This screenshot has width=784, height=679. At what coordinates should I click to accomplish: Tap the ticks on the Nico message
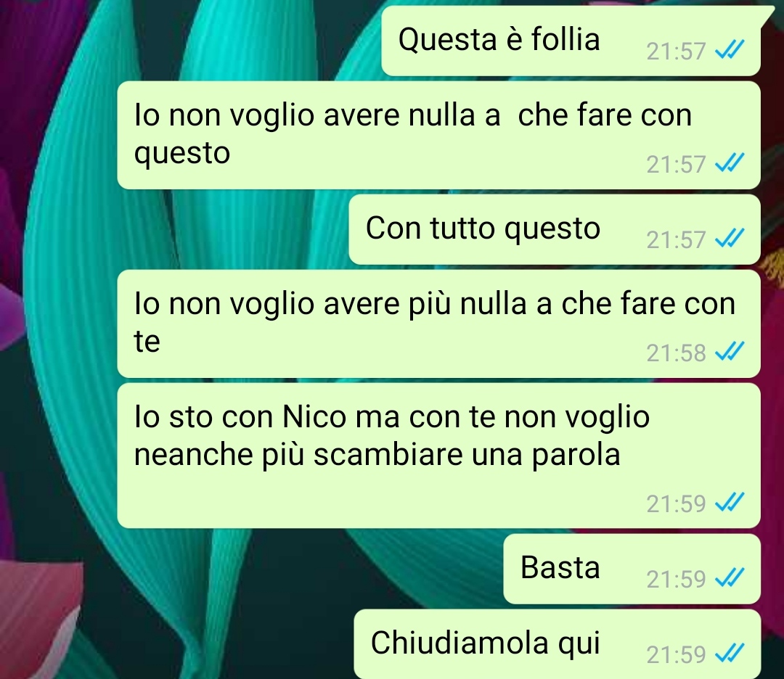coord(730,502)
